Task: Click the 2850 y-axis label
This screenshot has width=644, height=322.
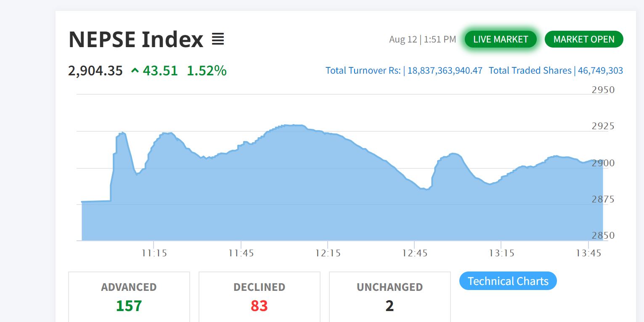Action: pos(603,235)
